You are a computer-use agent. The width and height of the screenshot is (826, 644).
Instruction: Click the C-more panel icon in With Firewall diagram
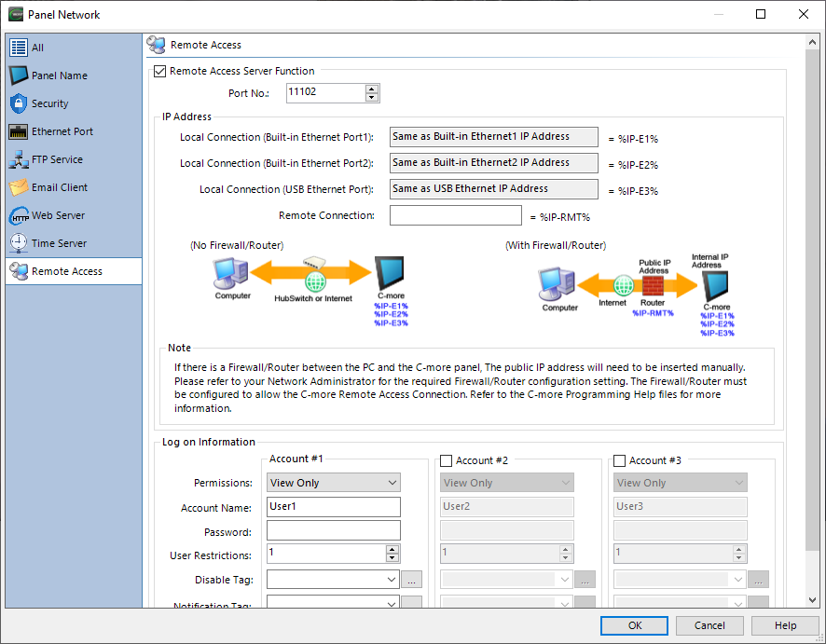tap(715, 286)
